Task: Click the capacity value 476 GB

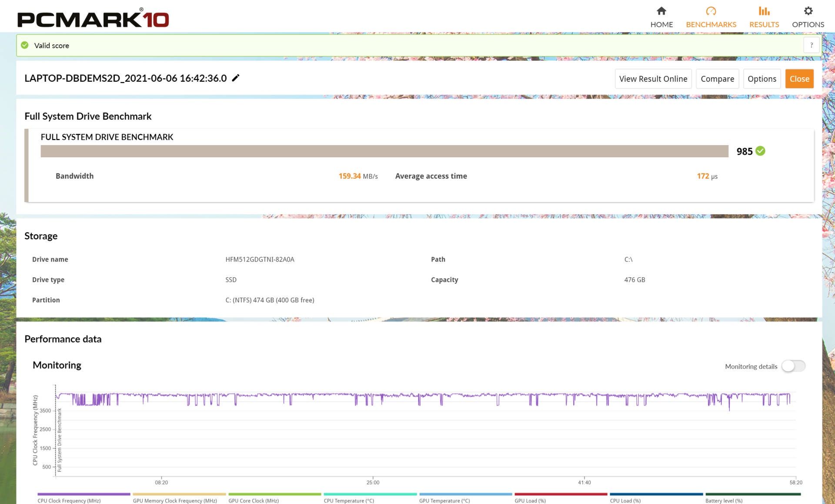Action: [x=635, y=280]
